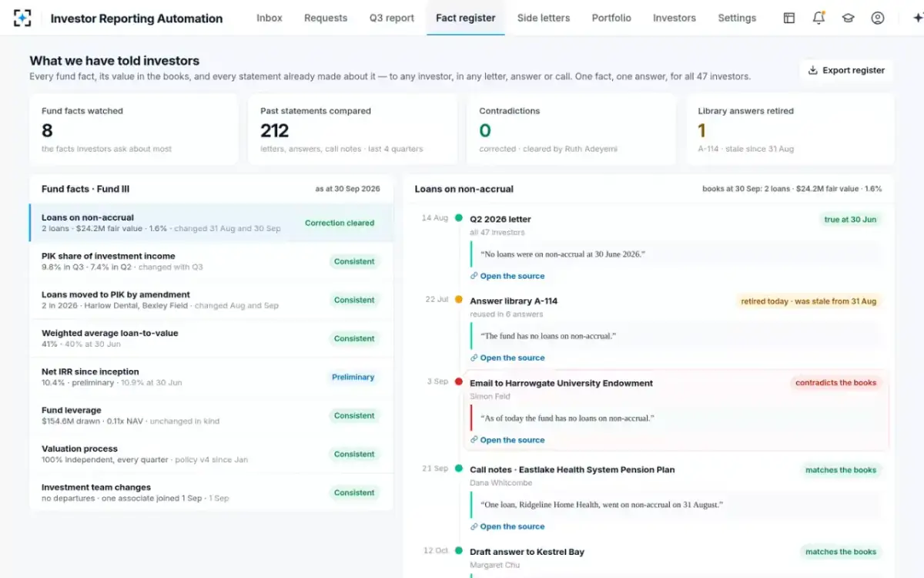Click the 'as at 30 Sep 2026' date label
924x578 pixels.
(x=348, y=189)
